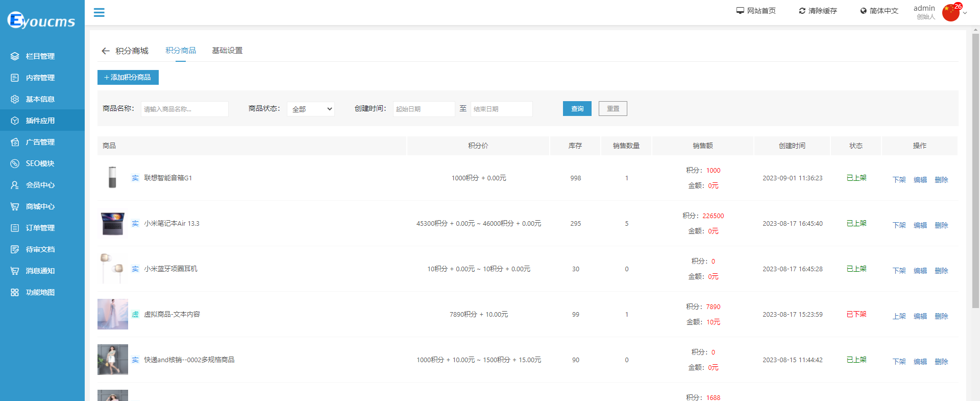Click the 添加积分商品 button

[x=128, y=77]
